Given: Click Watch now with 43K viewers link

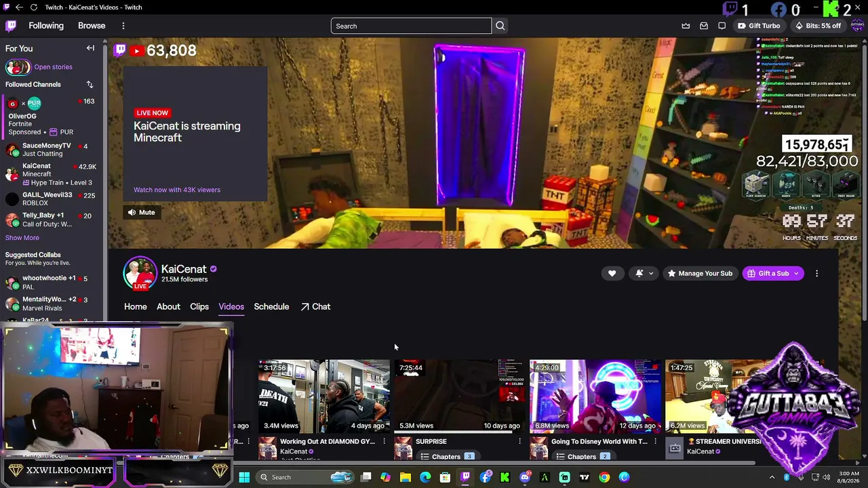Looking at the screenshot, I should pos(177,190).
